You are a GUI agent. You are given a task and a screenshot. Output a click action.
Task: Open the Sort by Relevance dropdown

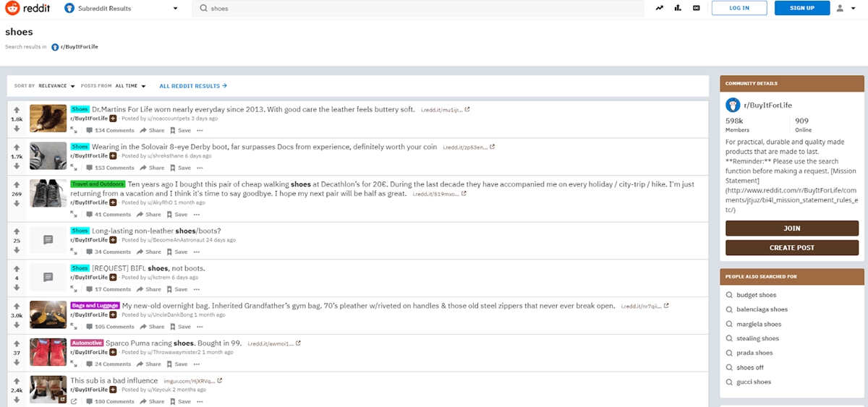(x=57, y=86)
